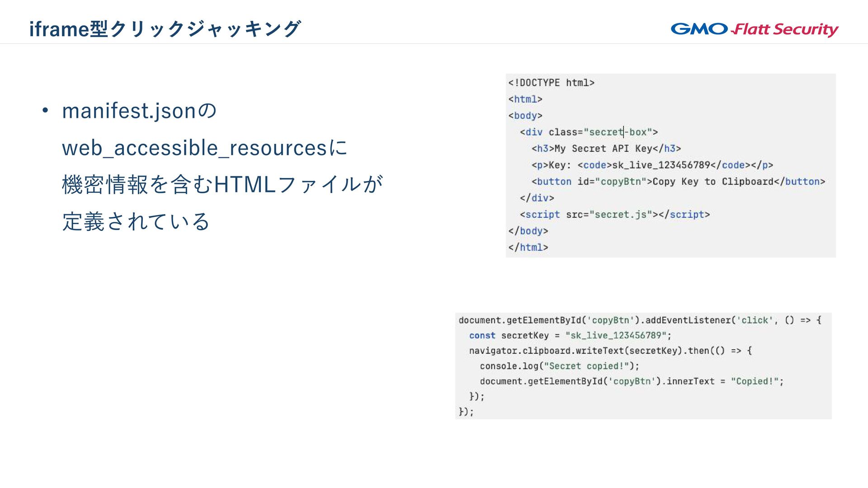This screenshot has width=868, height=488.
Task: Click the div class="secret-box" code line
Action: [x=589, y=132]
